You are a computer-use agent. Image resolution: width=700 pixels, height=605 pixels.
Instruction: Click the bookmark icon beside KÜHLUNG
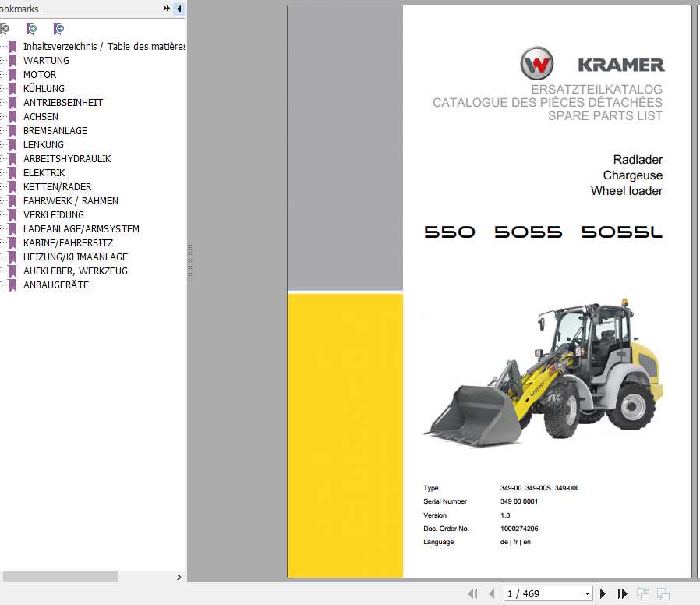13,89
